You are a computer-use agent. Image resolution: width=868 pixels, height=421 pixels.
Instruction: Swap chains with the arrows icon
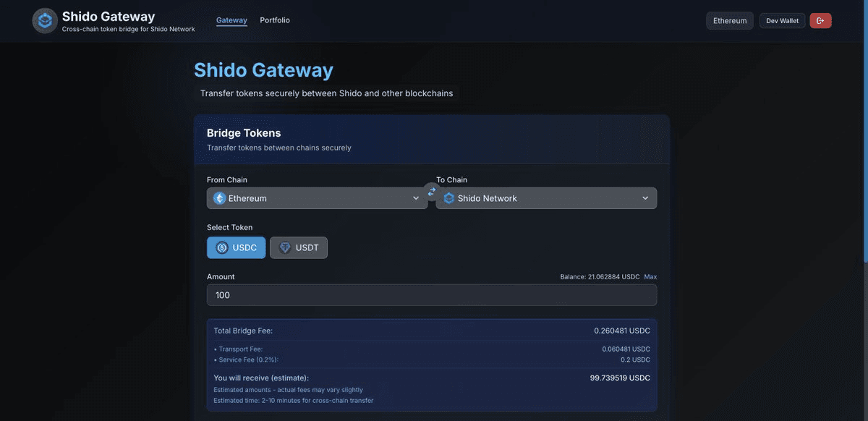[x=432, y=192]
